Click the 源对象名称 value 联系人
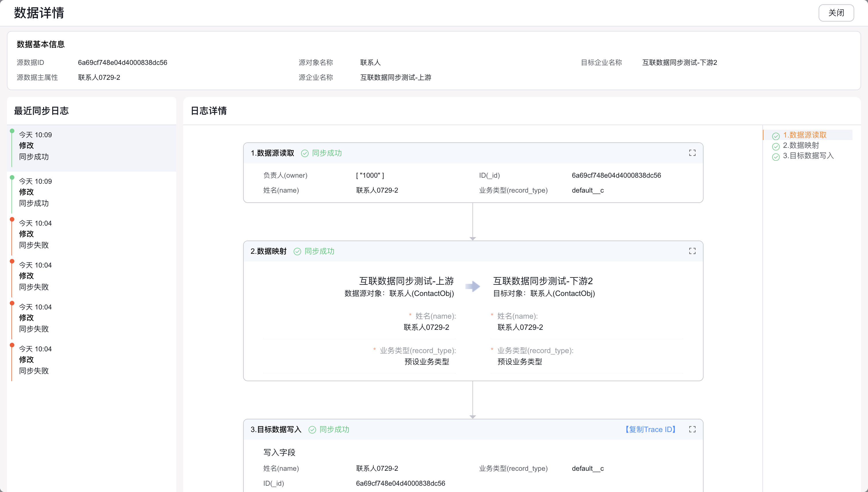 coord(370,63)
